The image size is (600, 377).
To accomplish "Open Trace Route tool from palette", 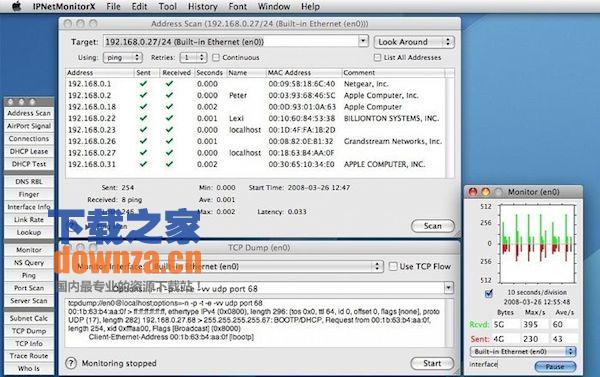I will click(x=29, y=356).
